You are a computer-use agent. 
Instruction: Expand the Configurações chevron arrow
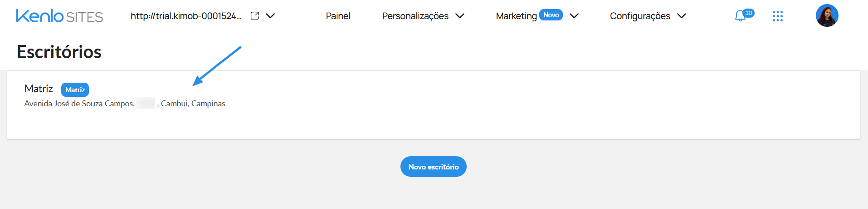(682, 16)
